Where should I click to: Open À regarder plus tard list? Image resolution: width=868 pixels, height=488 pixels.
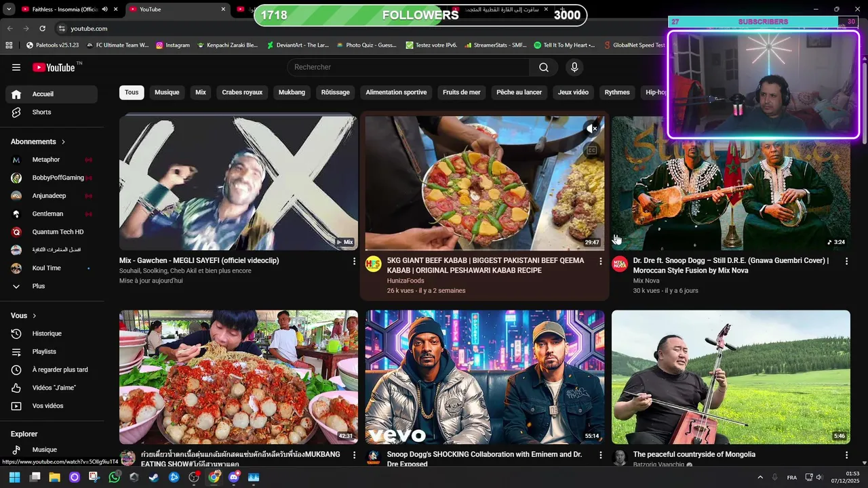coord(52,369)
